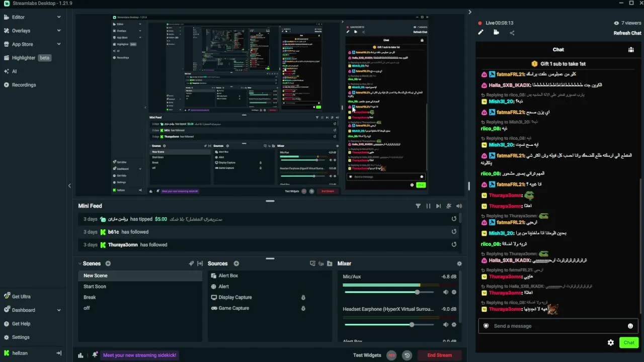Image resolution: width=644 pixels, height=362 pixels.
Task: Collapse the chat panel with chevron
Action: (470, 12)
